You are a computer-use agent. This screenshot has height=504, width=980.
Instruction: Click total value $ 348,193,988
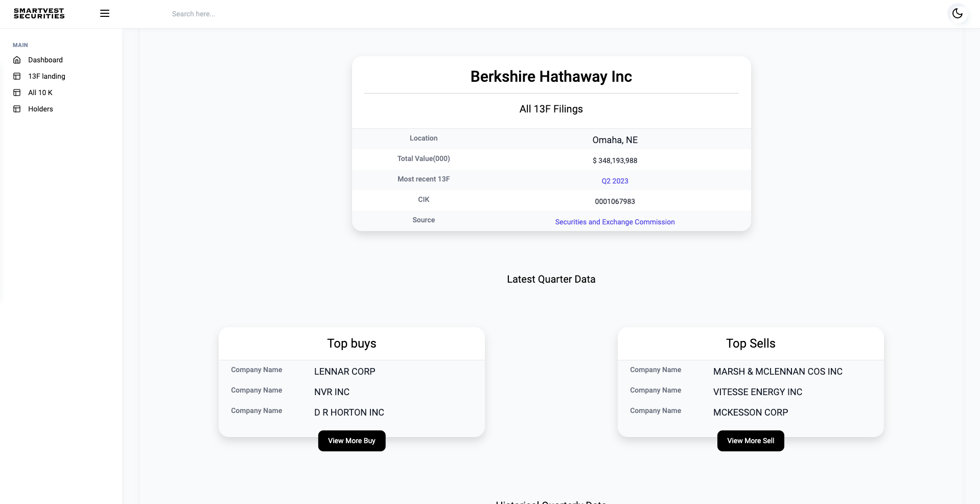[615, 161]
